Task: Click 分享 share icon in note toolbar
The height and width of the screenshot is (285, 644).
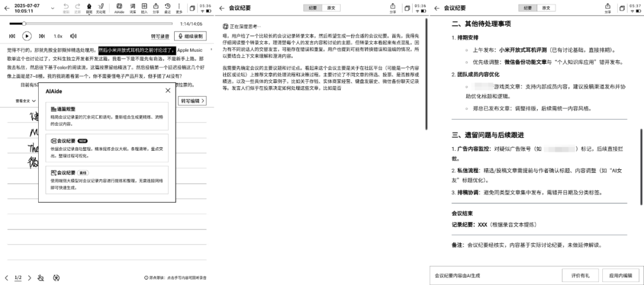Action: tap(156, 8)
